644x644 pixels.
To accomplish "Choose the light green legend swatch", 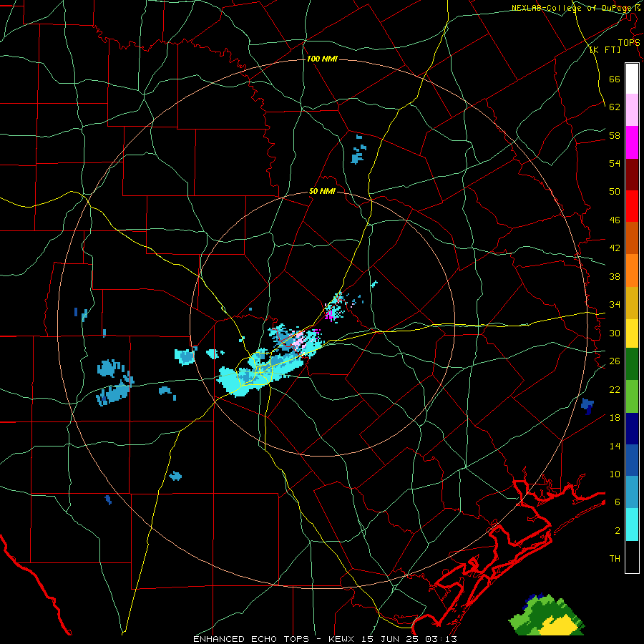I will (632, 396).
